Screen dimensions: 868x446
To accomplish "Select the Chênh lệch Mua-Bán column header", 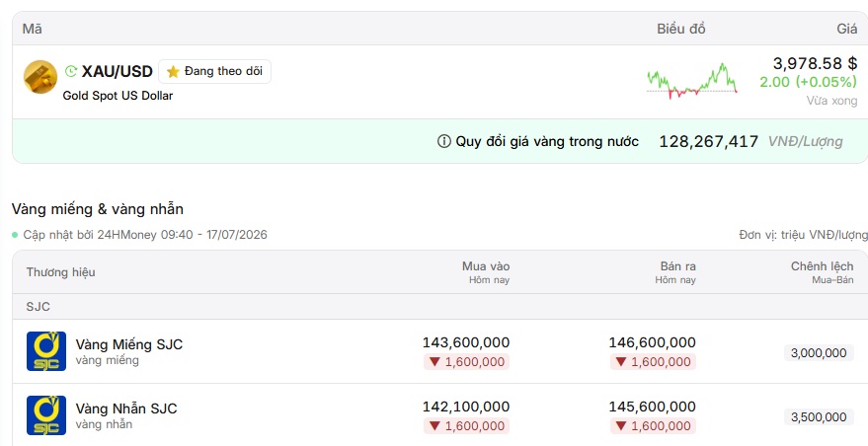I will tap(822, 272).
